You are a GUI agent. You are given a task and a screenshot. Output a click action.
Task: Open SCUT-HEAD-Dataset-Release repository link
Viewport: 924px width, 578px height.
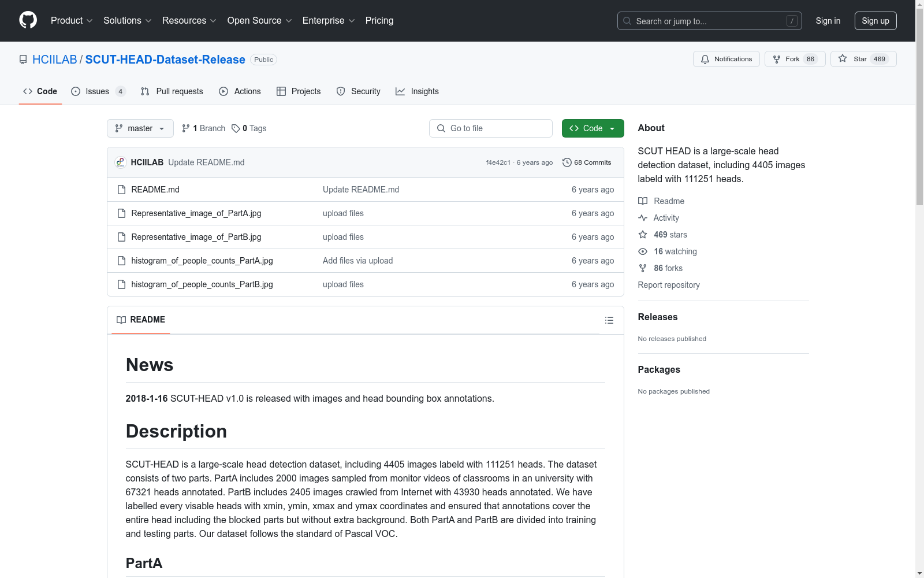click(165, 60)
